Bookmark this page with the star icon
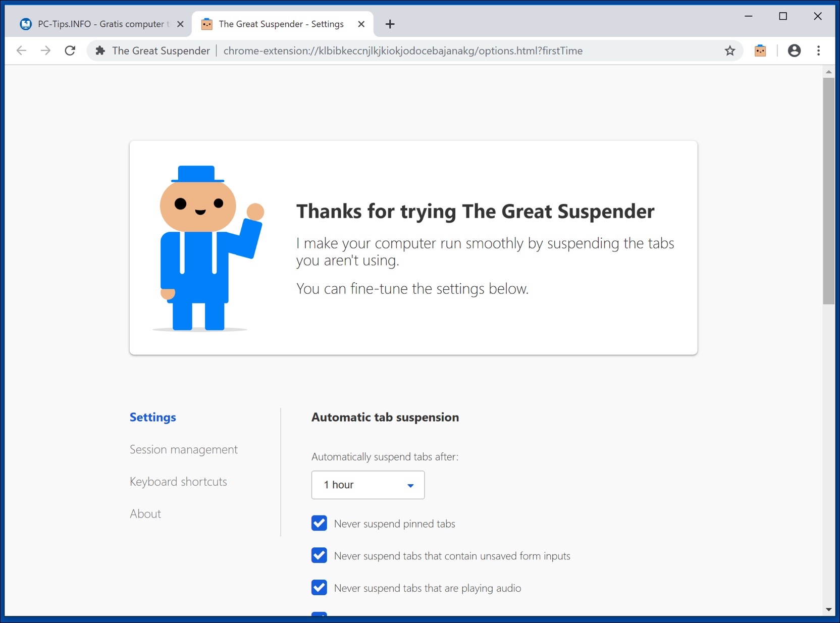 click(730, 50)
